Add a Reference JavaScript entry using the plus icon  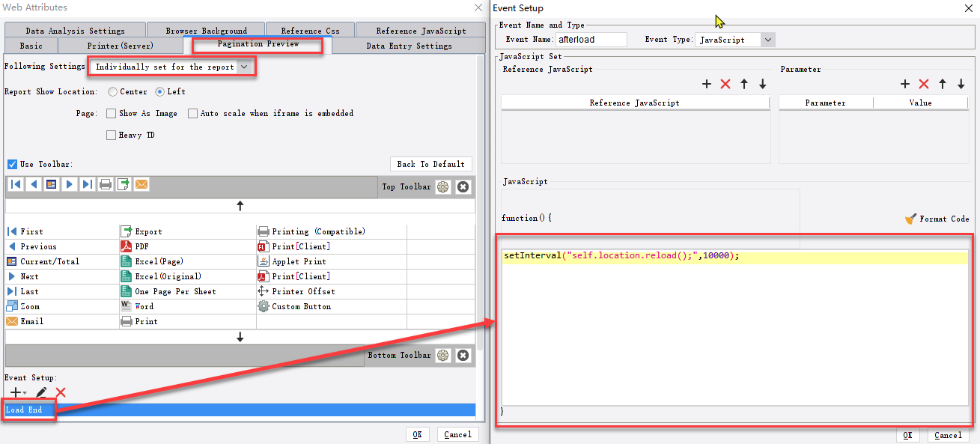(707, 85)
